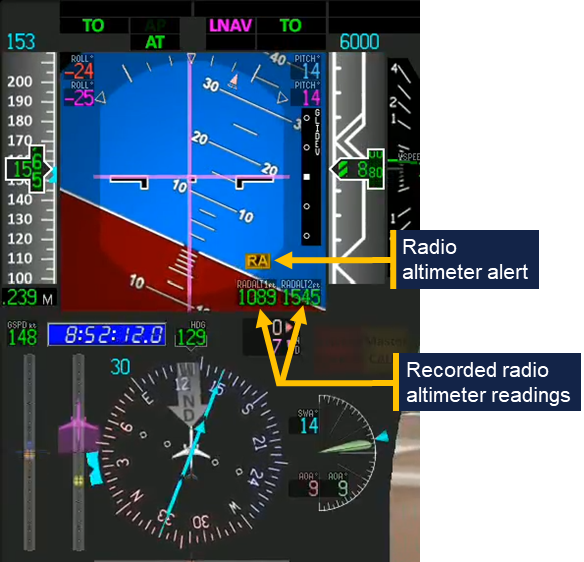The height and width of the screenshot is (562, 584).
Task: Click the 200 mark on speed tape
Action: [x=20, y=82]
